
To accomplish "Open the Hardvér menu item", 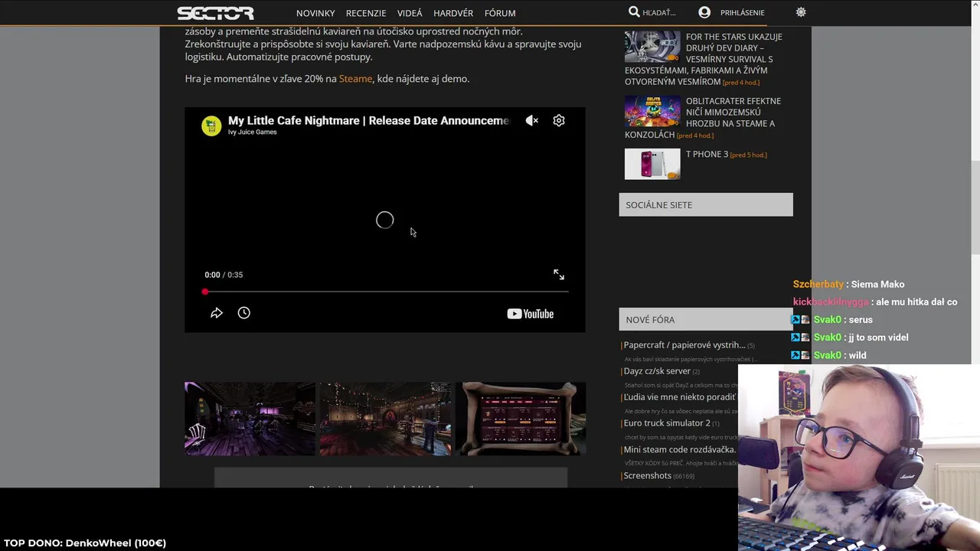I will tap(453, 13).
